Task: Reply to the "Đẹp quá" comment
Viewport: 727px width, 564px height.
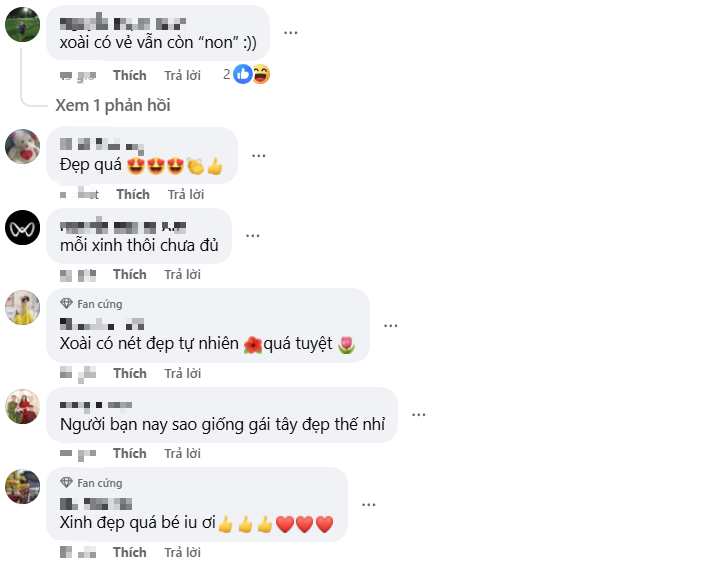Action: pyautogui.click(x=185, y=194)
